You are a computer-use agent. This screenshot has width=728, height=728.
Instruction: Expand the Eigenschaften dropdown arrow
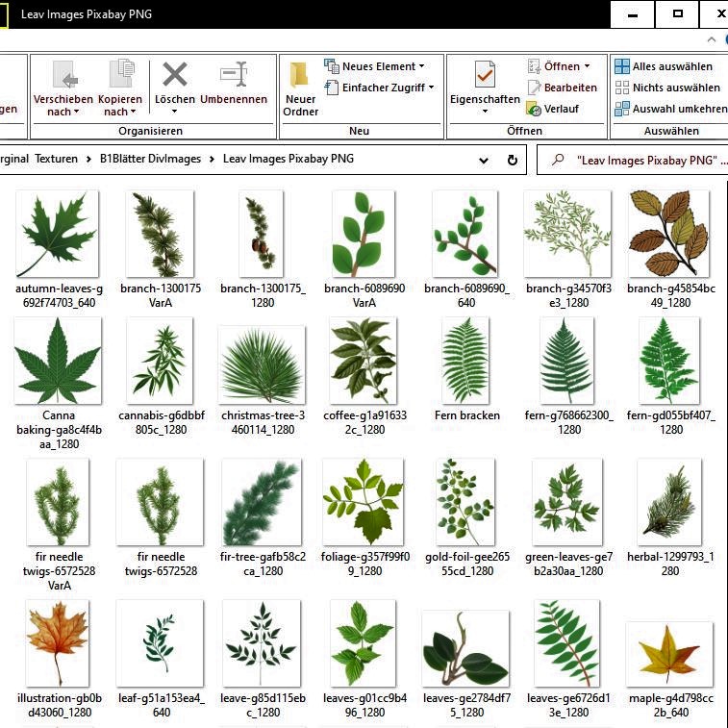pyautogui.click(x=485, y=112)
